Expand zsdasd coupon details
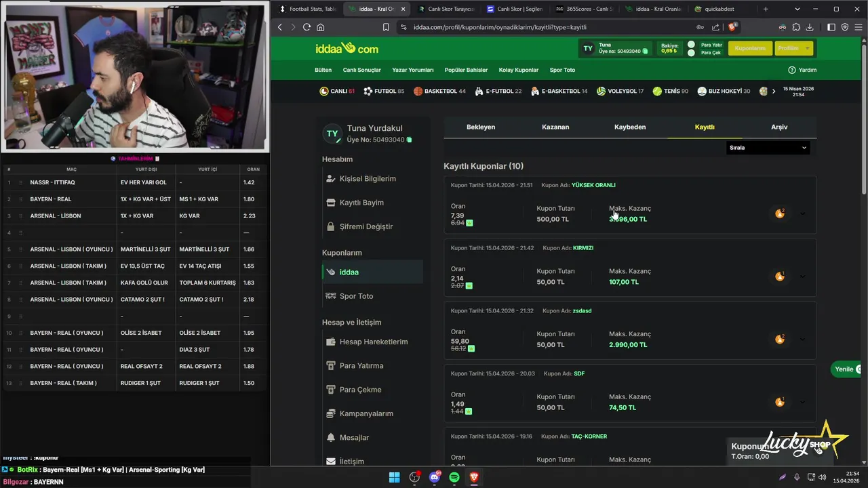The image size is (868, 488). coord(803,339)
